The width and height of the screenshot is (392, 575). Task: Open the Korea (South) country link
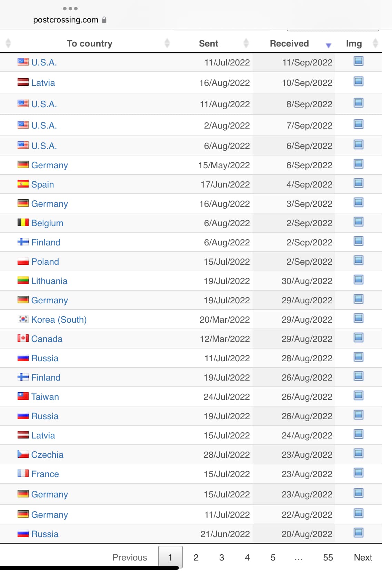(59, 320)
